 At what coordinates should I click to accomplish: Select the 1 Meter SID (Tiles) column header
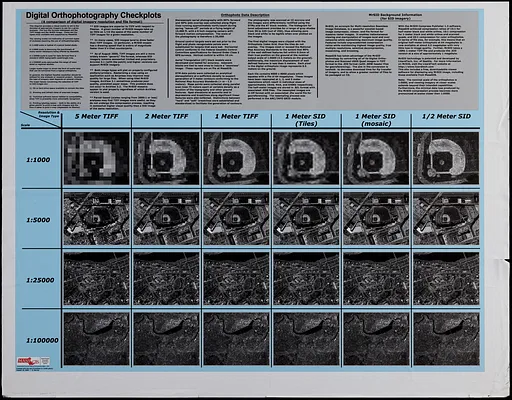pyautogui.click(x=306, y=120)
